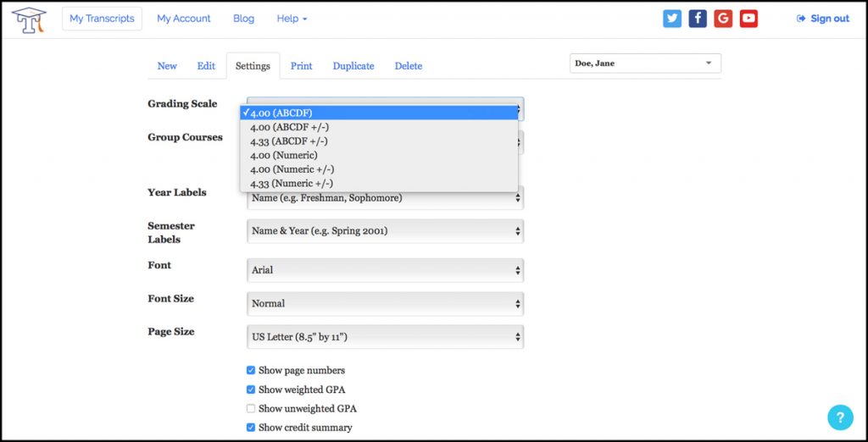868x442 pixels.
Task: Open the Delete tab
Action: (x=409, y=66)
